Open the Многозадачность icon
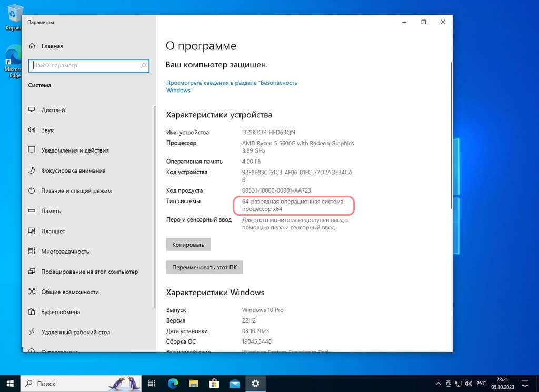 tap(32, 252)
